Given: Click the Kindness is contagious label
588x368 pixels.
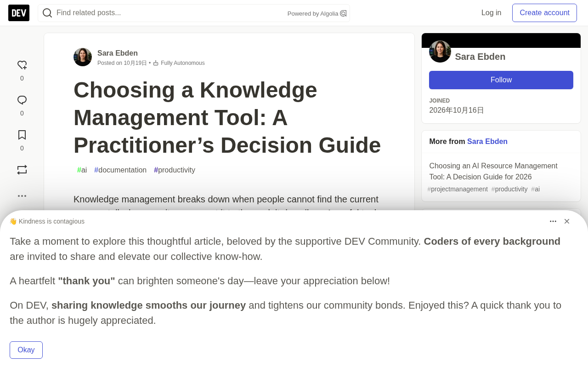Looking at the screenshot, I should (47, 221).
